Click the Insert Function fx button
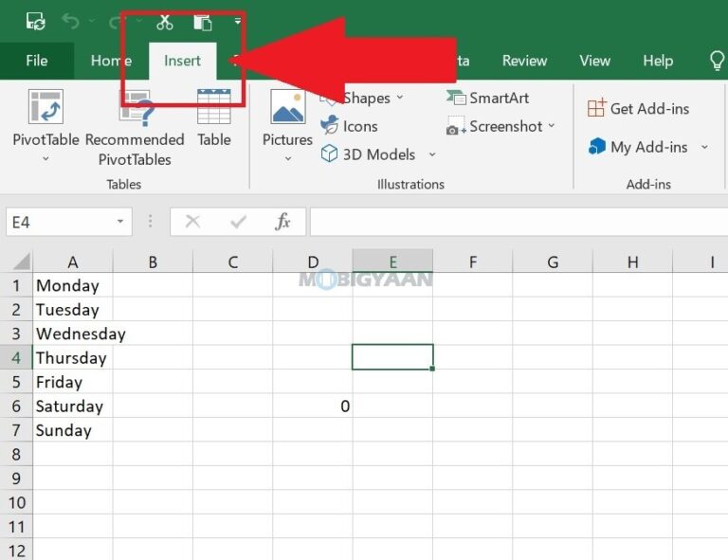728x560 pixels. click(x=282, y=222)
